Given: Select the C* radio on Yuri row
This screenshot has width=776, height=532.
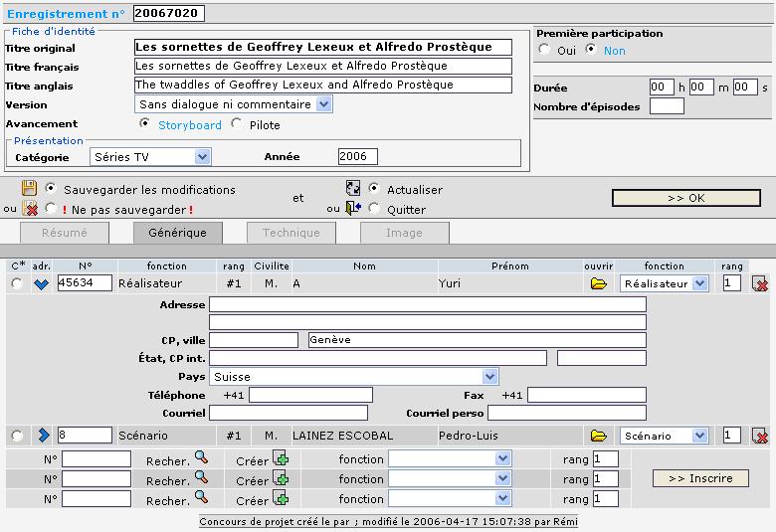Looking at the screenshot, I should point(17,283).
